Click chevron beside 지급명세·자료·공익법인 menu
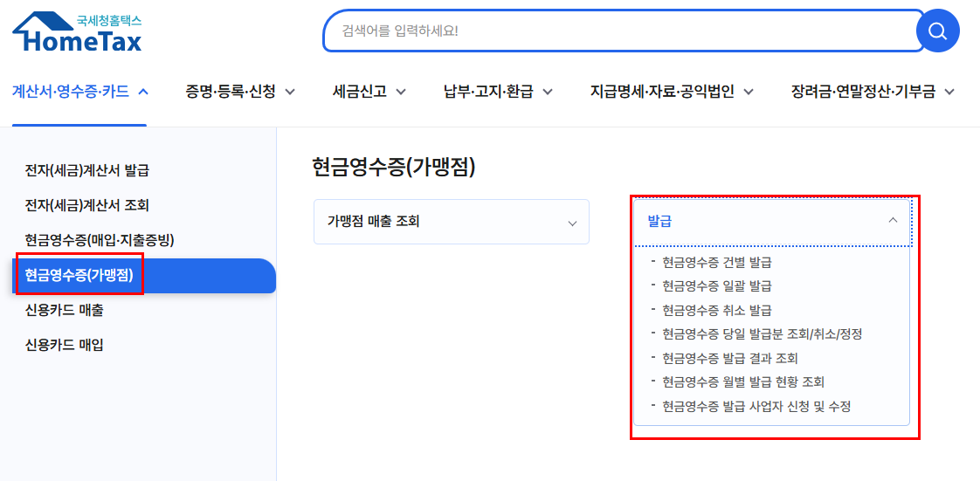The height and width of the screenshot is (481, 980). 749,93
